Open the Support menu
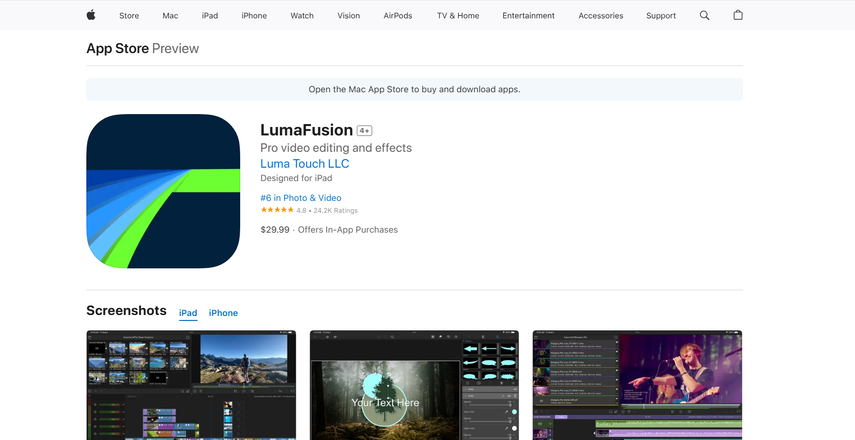 point(661,16)
